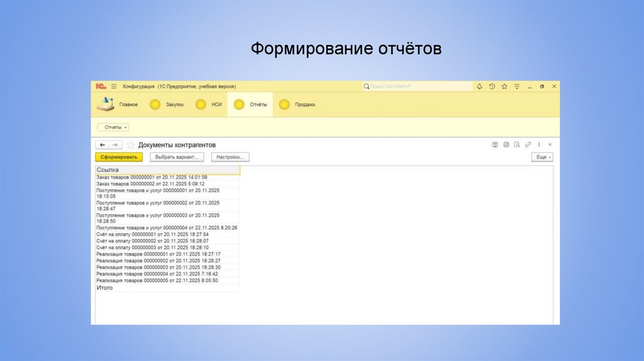Click Выбрать вариант... button
The width and height of the screenshot is (644, 361).
point(177,157)
